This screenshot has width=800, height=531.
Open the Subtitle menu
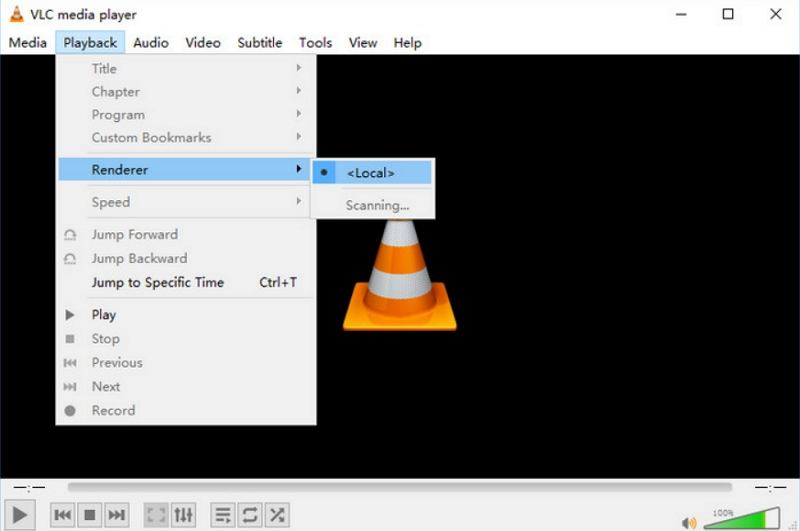click(260, 43)
